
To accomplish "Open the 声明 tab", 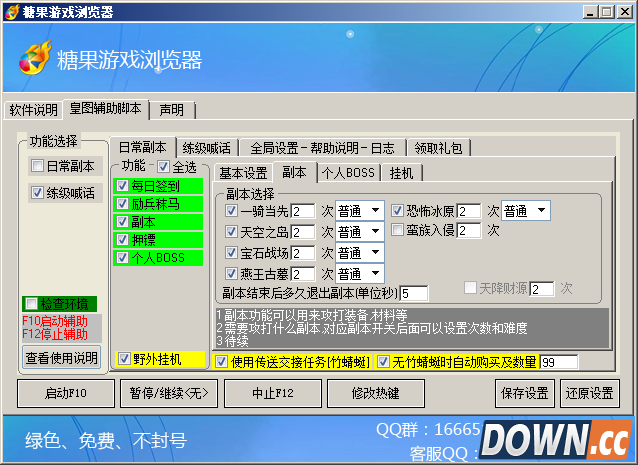I will point(171,110).
